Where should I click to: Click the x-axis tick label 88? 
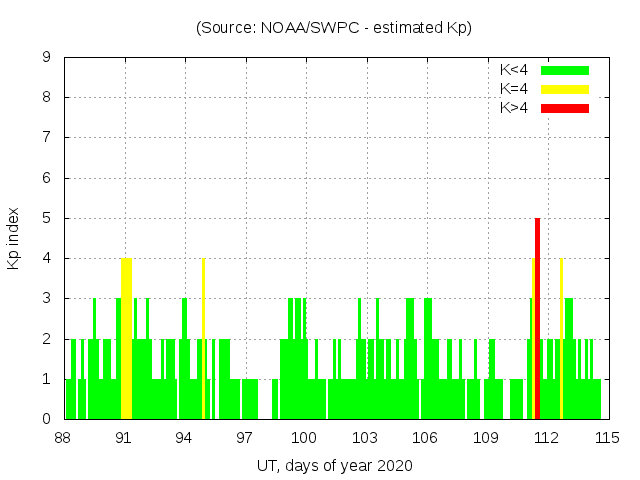coord(64,438)
